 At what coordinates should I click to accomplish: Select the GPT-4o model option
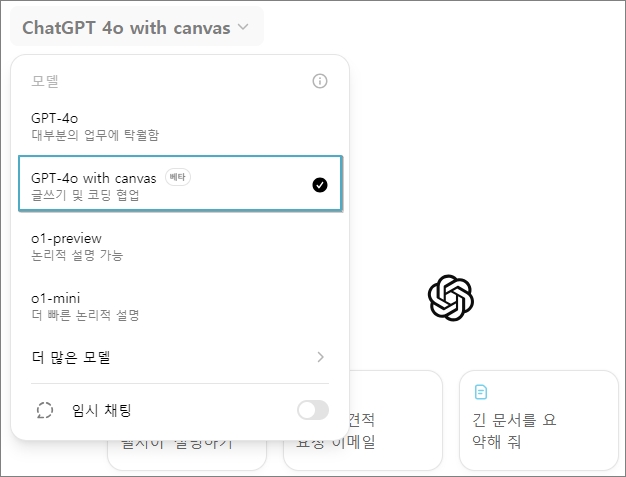pos(180,126)
